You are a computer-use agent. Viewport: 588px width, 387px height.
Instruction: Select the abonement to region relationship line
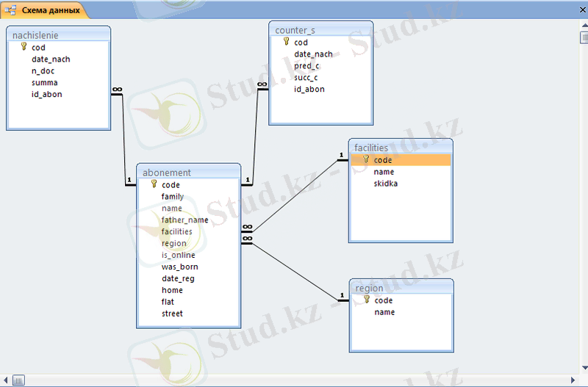295,272
